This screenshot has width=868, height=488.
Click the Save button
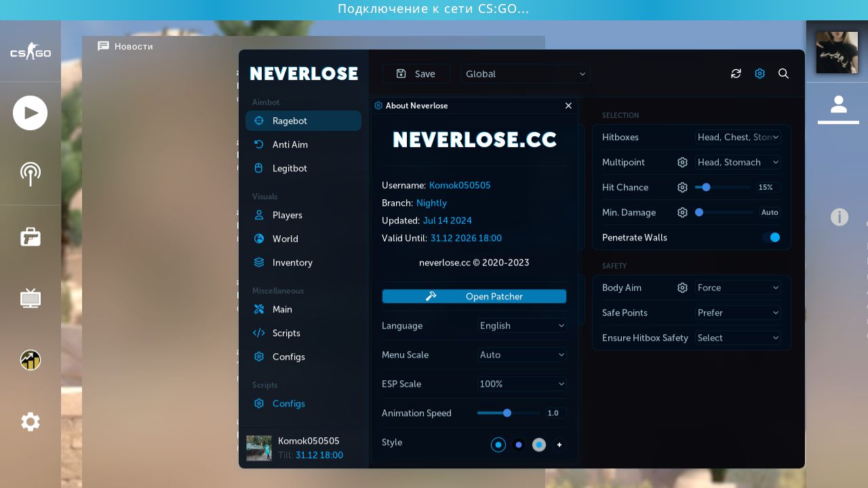pyautogui.click(x=416, y=74)
